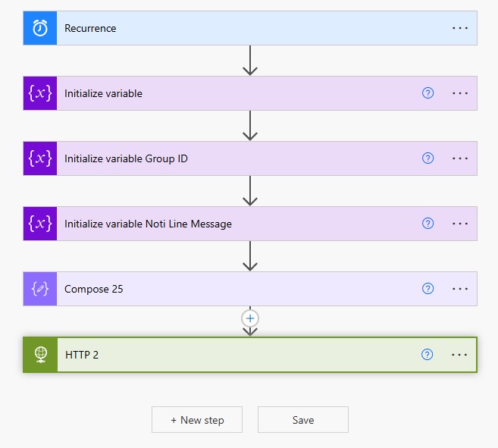498x448 pixels.
Task: Open help for Compose 25 step
Action: pos(428,289)
